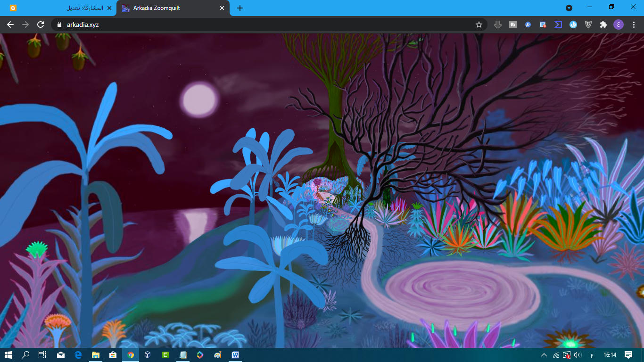Click the browser forward arrow
Viewport: 644px width, 362px height.
click(25, 25)
